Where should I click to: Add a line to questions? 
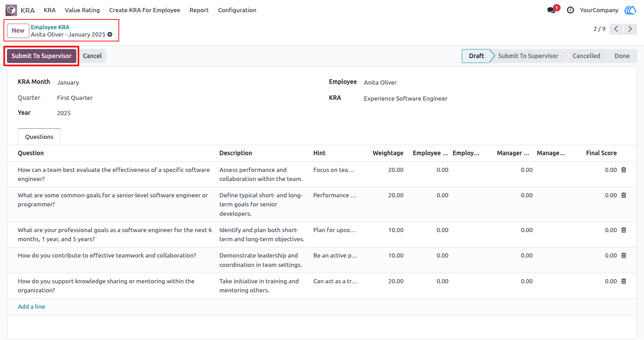(31, 307)
